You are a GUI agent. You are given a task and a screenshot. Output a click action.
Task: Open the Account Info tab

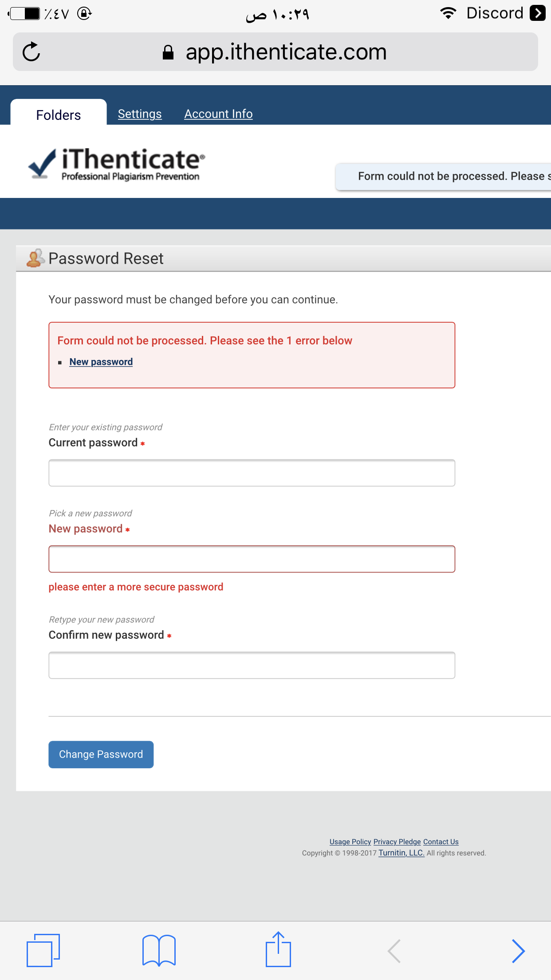pos(218,114)
